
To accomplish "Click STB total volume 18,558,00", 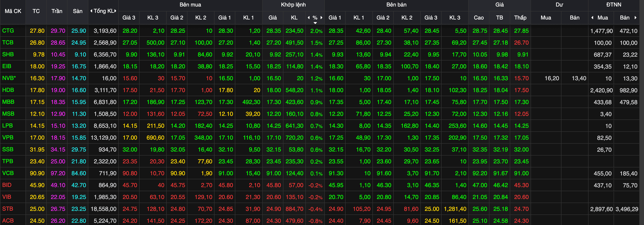I will [104, 209].
